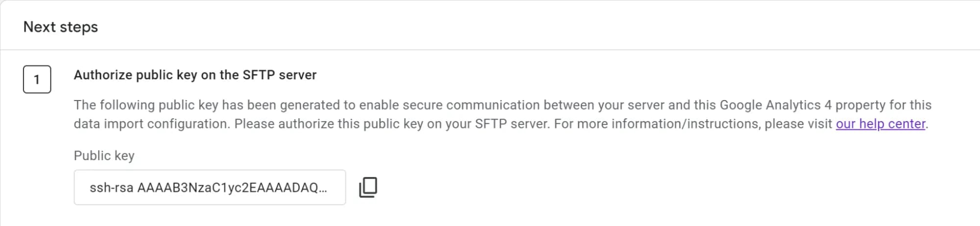This screenshot has width=980, height=226.
Task: Click the 'Google Analytics 4' text in description
Action: tap(776, 105)
